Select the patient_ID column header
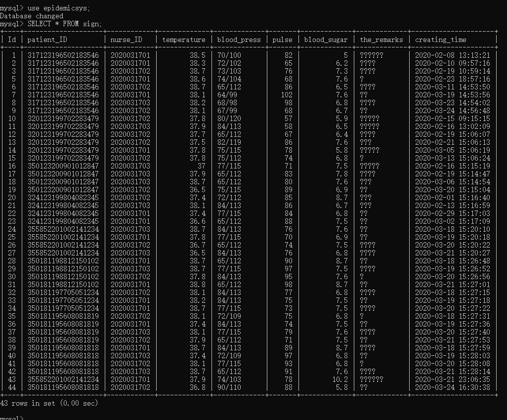This screenshot has height=420, width=507. pyautogui.click(x=47, y=40)
